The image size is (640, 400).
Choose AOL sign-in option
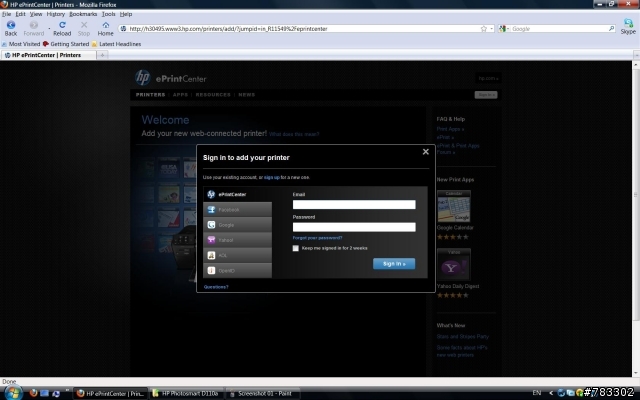(237, 255)
